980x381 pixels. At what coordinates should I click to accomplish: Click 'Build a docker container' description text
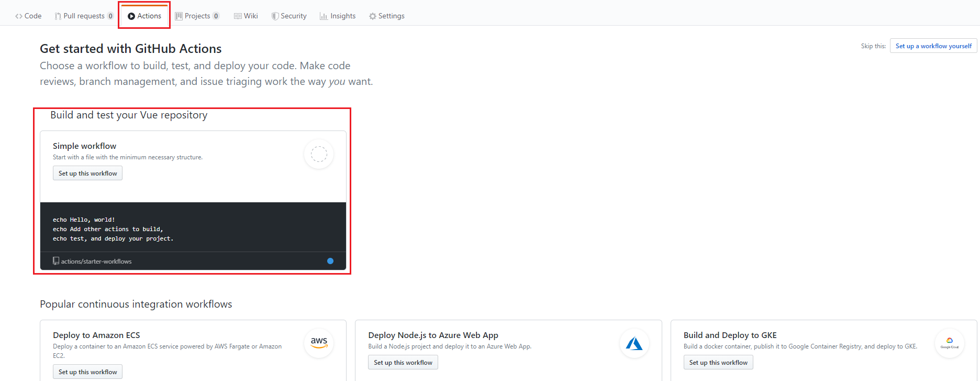(x=800, y=346)
